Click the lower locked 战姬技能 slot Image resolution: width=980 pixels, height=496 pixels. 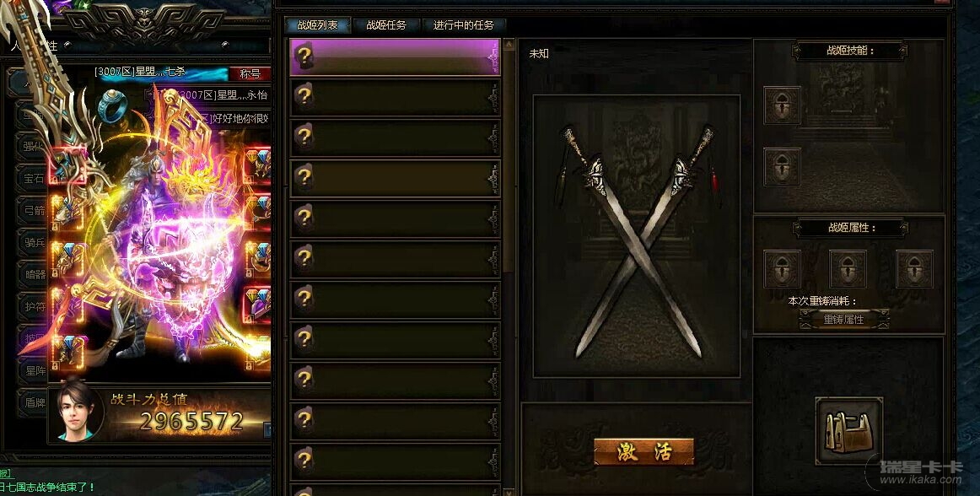click(782, 166)
